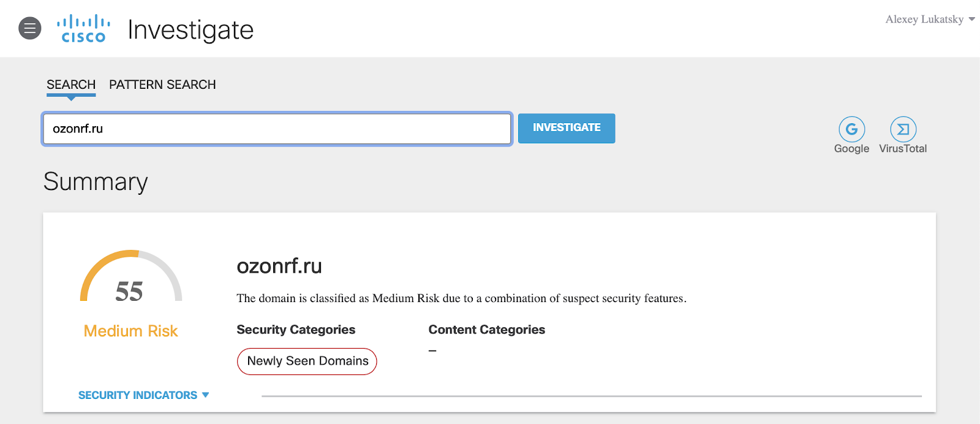The image size is (980, 424).
Task: Click the ozonrf.ru domain heading
Action: click(x=279, y=266)
